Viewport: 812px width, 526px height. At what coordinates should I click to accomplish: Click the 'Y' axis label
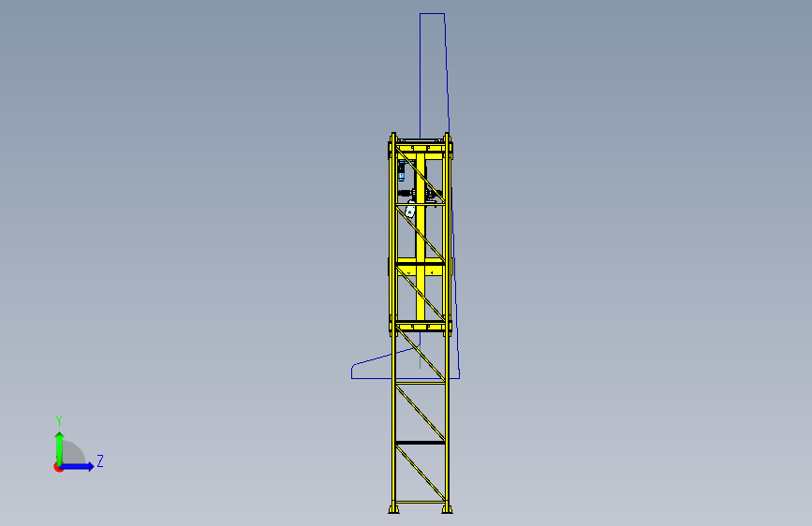coord(59,420)
